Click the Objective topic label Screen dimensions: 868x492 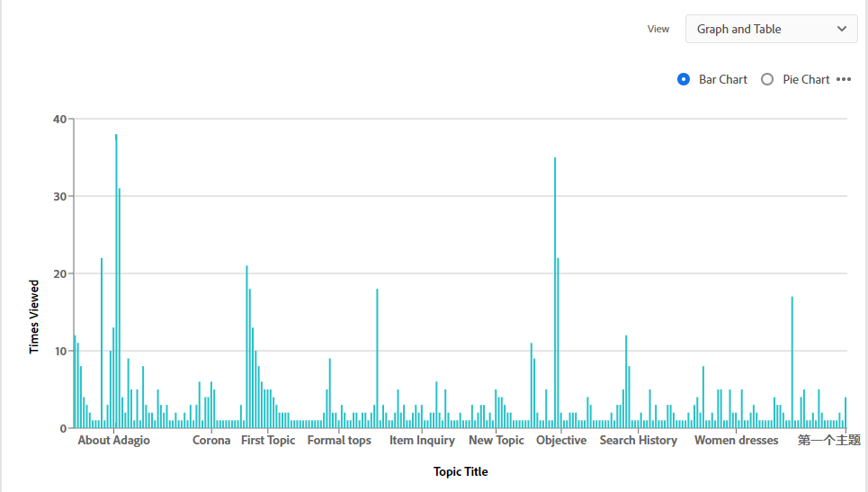coord(561,440)
